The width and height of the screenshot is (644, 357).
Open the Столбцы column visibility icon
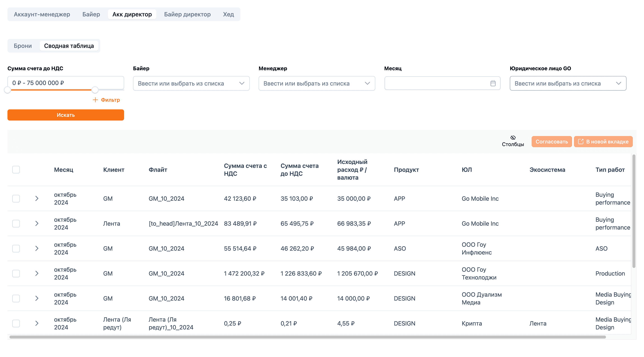512,138
